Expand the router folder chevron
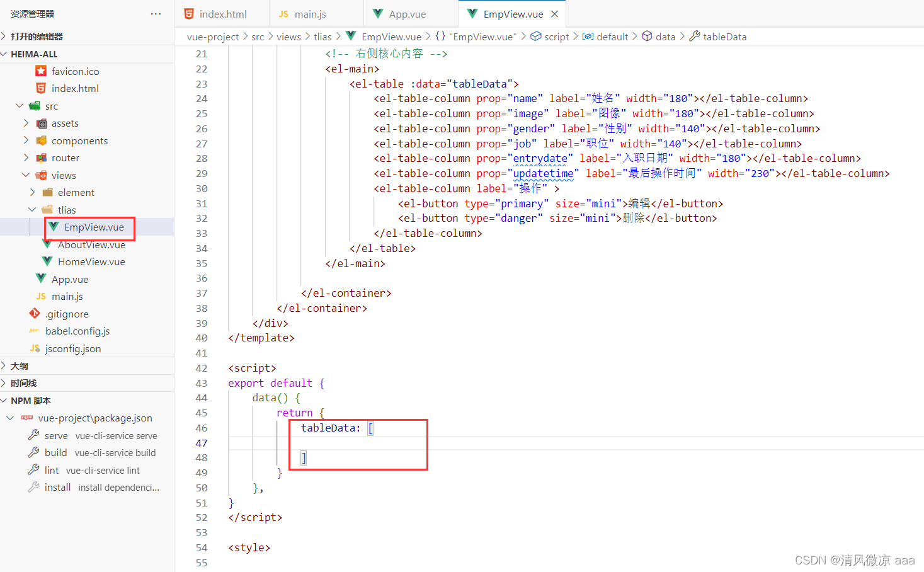924x572 pixels. pyautogui.click(x=26, y=157)
